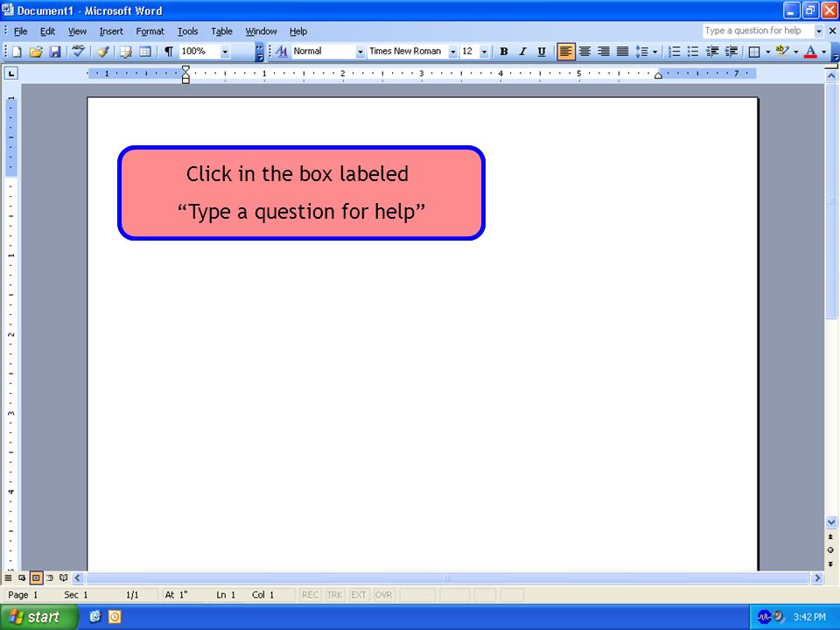Save the document with the floppy icon

tap(54, 52)
